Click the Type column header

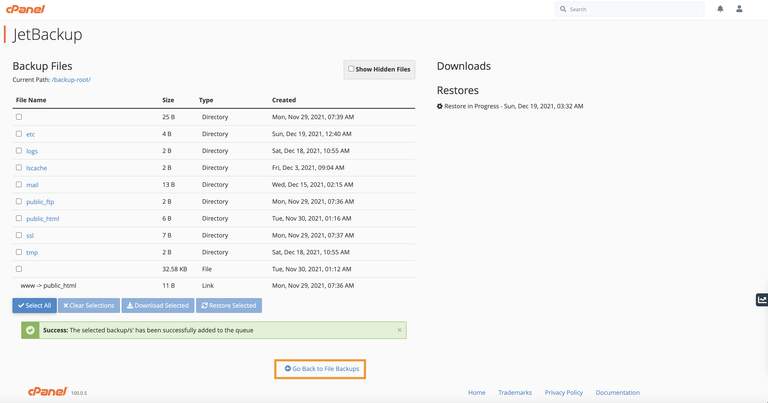206,100
